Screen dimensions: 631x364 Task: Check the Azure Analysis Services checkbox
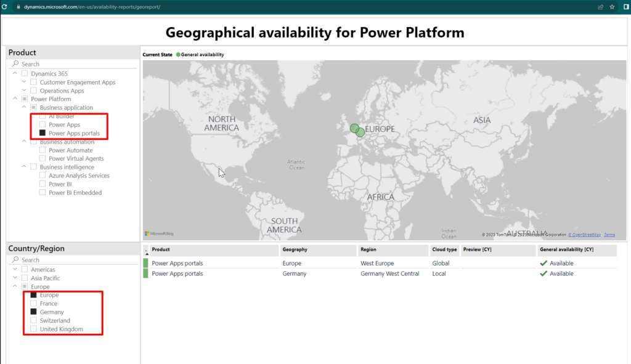click(43, 175)
